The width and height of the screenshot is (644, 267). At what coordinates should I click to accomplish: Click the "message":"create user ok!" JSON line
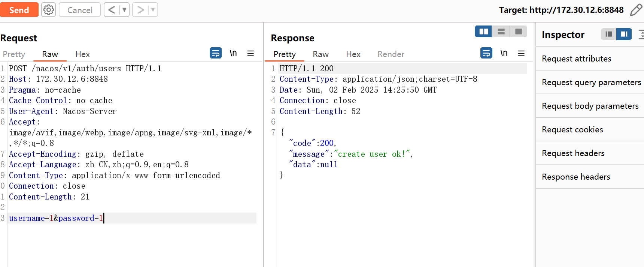coord(351,154)
